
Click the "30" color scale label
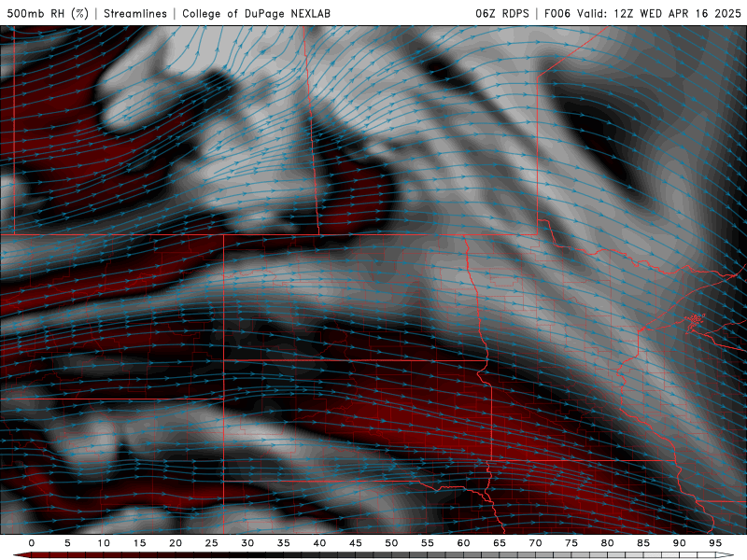pyautogui.click(x=247, y=543)
